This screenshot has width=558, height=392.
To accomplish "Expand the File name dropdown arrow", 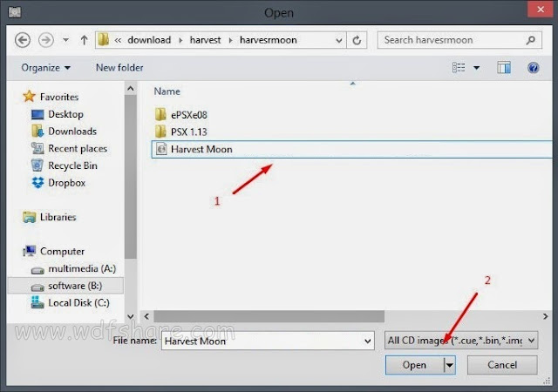I will click(x=368, y=341).
